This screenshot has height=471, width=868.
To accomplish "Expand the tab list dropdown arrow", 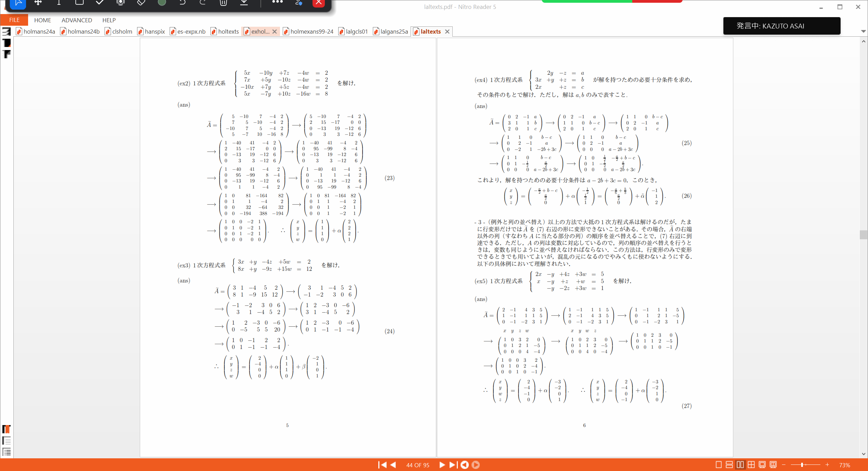I will (x=863, y=31).
